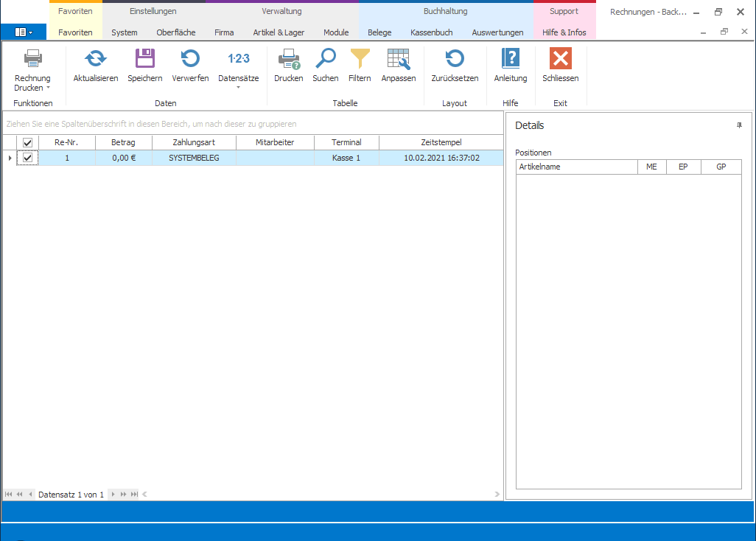
Task: Select the timestamp 10.02.2021 16:37:02 cell
Action: point(441,158)
